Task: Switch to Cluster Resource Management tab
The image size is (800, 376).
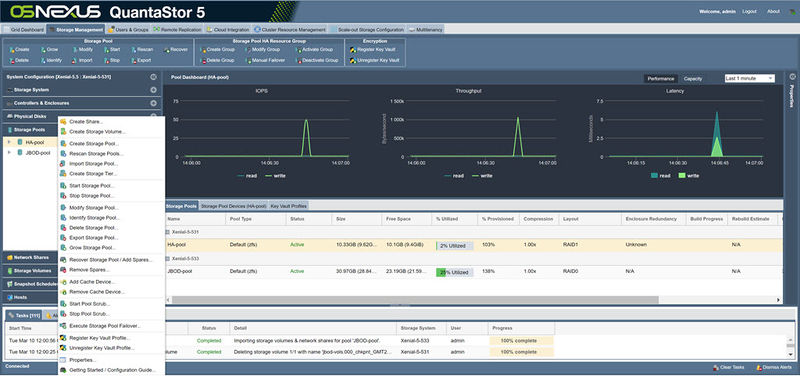Action: click(x=290, y=30)
